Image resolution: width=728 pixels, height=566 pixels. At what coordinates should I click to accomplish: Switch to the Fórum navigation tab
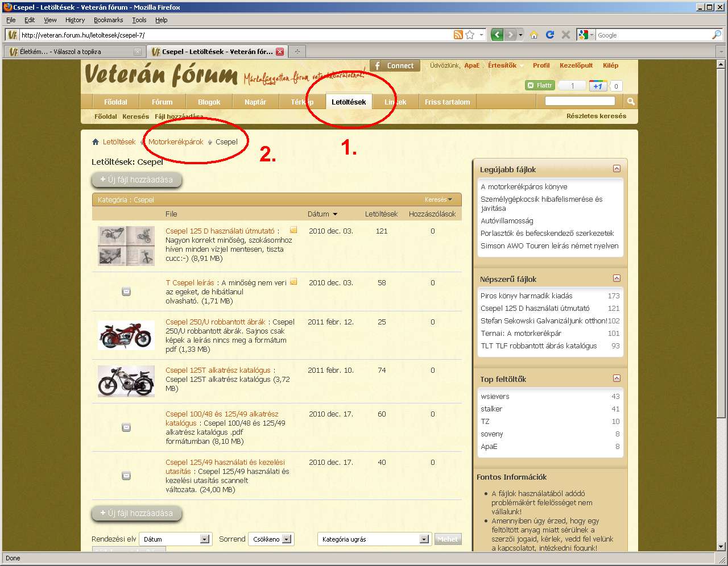click(162, 102)
